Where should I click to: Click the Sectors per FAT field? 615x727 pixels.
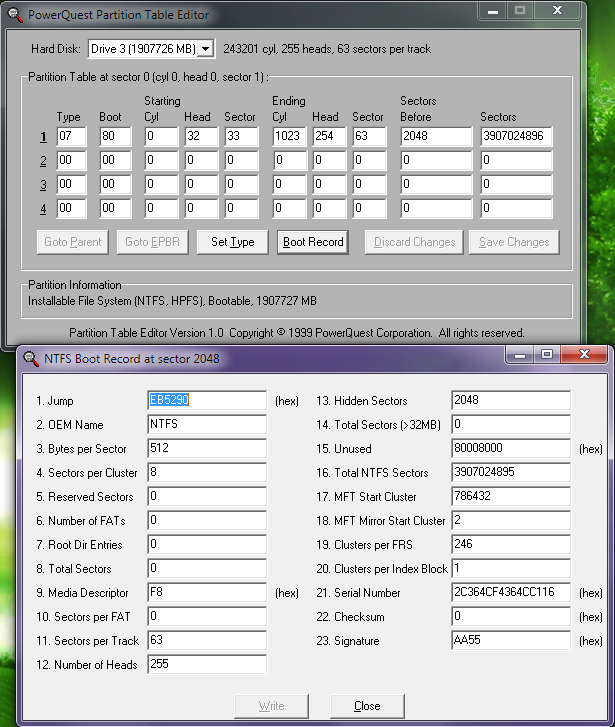coord(207,617)
